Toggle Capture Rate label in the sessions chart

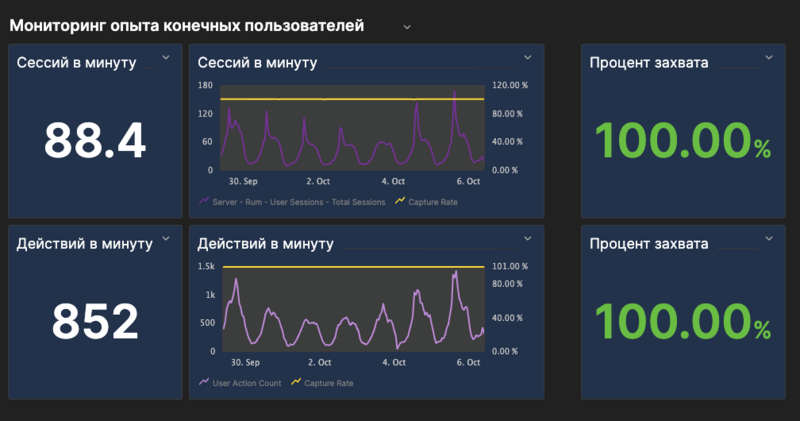432,202
